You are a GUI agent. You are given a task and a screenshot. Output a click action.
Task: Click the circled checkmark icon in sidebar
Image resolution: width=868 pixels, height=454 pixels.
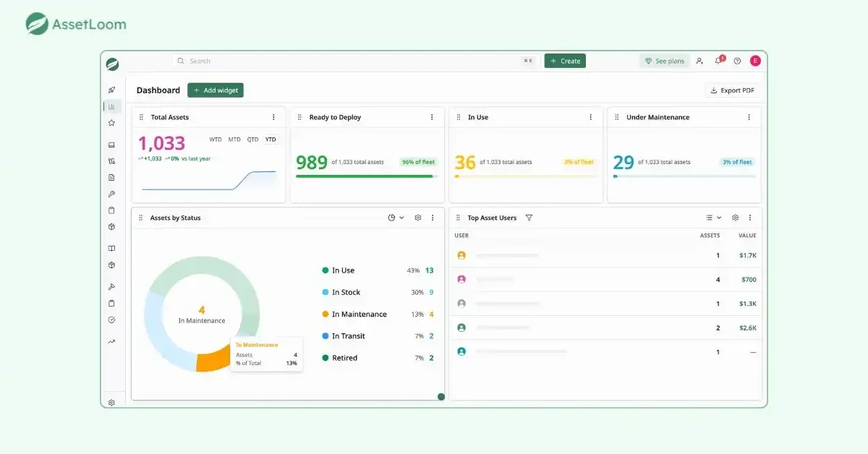(111, 320)
